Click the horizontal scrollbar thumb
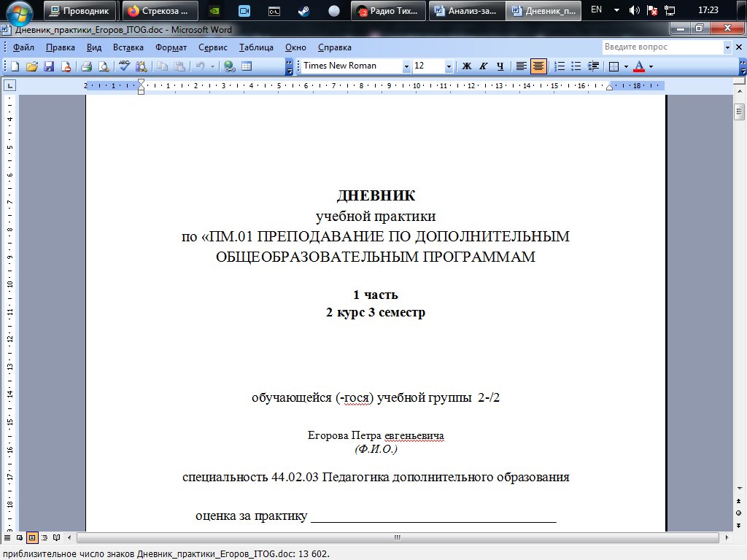 click(x=398, y=537)
